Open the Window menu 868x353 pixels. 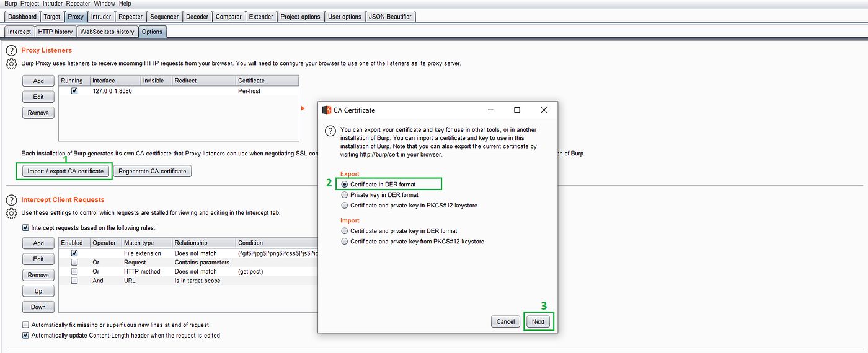(x=105, y=4)
